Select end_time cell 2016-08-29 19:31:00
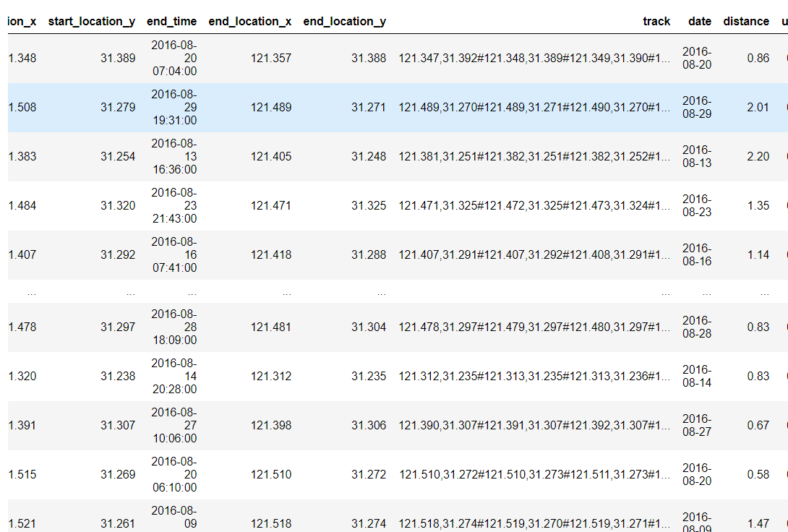This screenshot has width=788, height=532. coord(174,108)
